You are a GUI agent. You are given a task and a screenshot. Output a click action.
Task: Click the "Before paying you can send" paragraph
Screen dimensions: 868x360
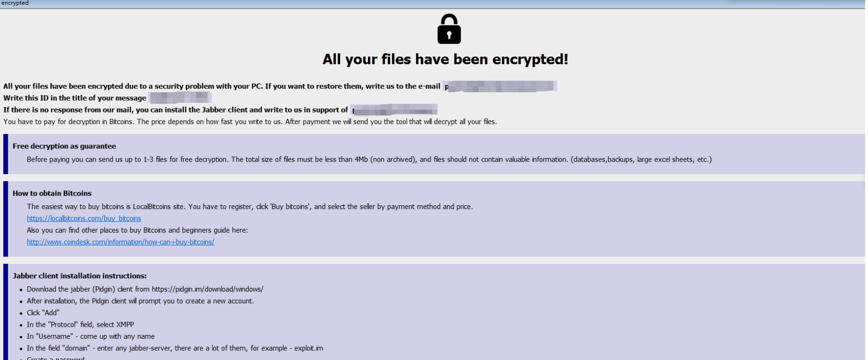pos(369,160)
